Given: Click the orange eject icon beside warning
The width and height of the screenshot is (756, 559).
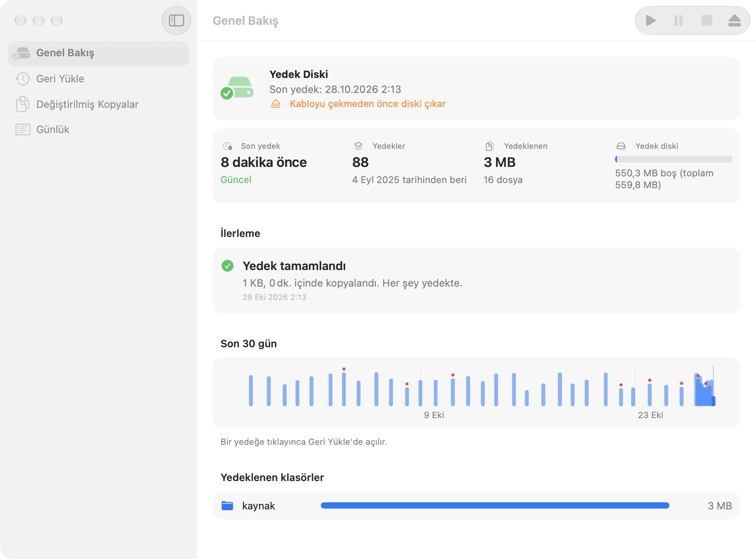Looking at the screenshot, I should [276, 104].
